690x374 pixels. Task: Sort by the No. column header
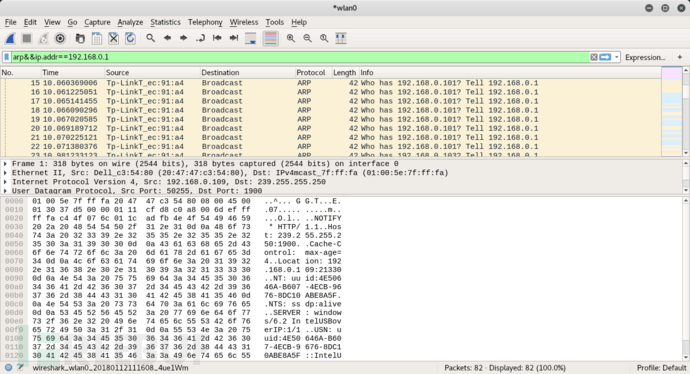(20, 73)
